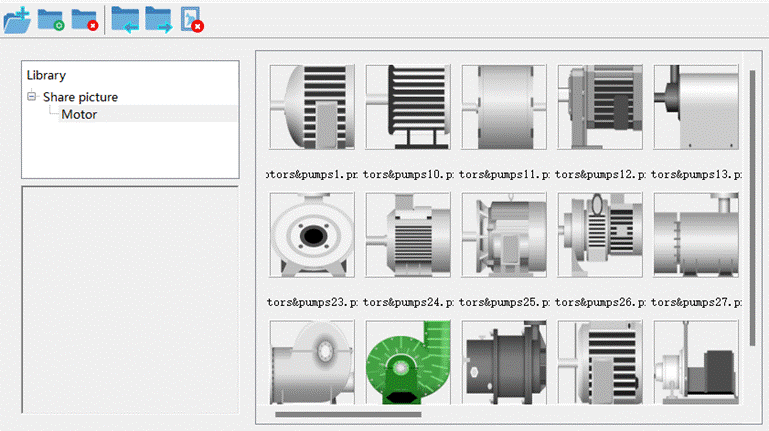Select the motors&pumps23 pump thumbnail
Screen dimensions: 769x431
point(312,235)
